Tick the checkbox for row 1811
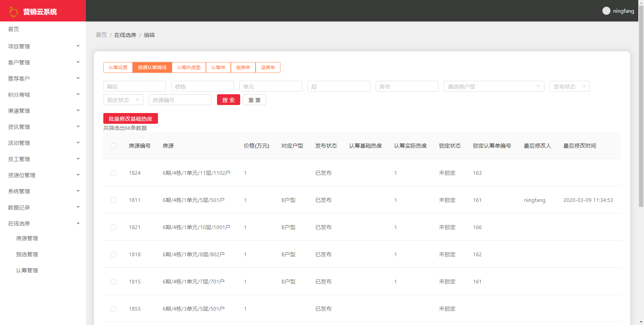The width and height of the screenshot is (644, 325). (x=113, y=200)
